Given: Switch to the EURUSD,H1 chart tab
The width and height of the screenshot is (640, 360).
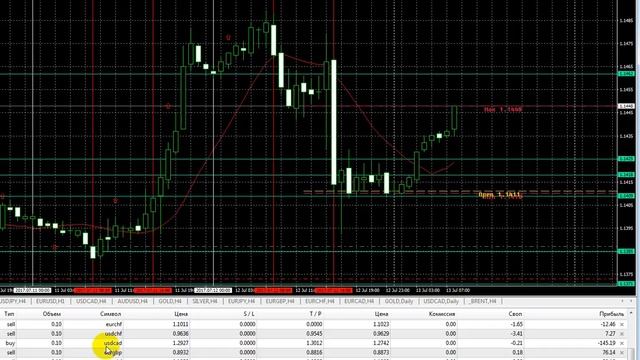Looking at the screenshot, I should coord(50,301).
